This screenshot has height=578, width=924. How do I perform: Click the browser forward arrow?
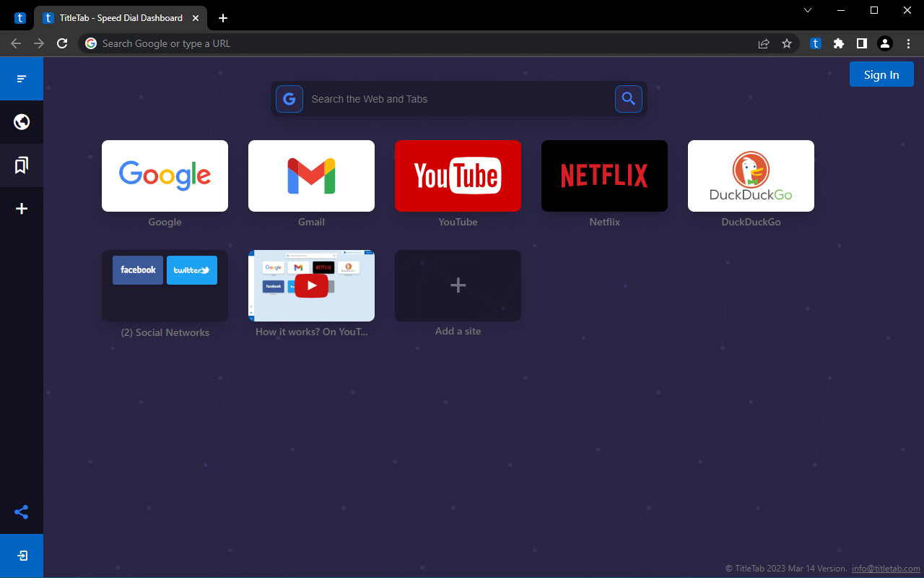coord(39,43)
